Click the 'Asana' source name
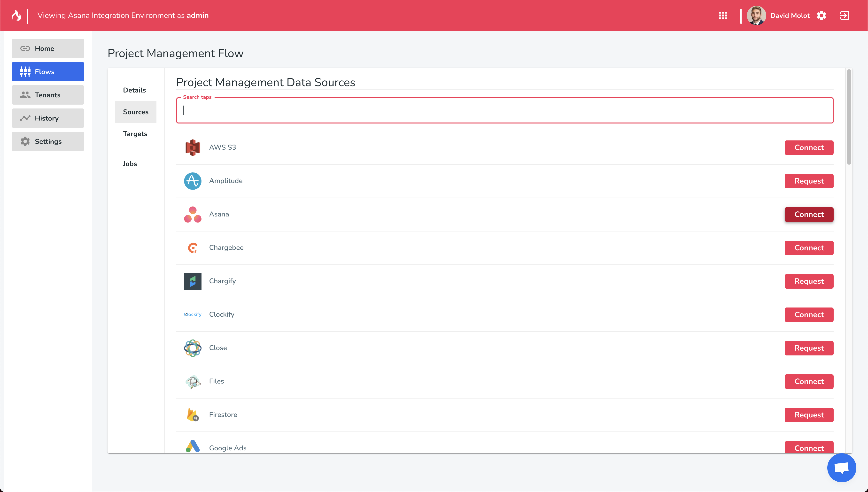This screenshot has height=492, width=868. pos(219,214)
